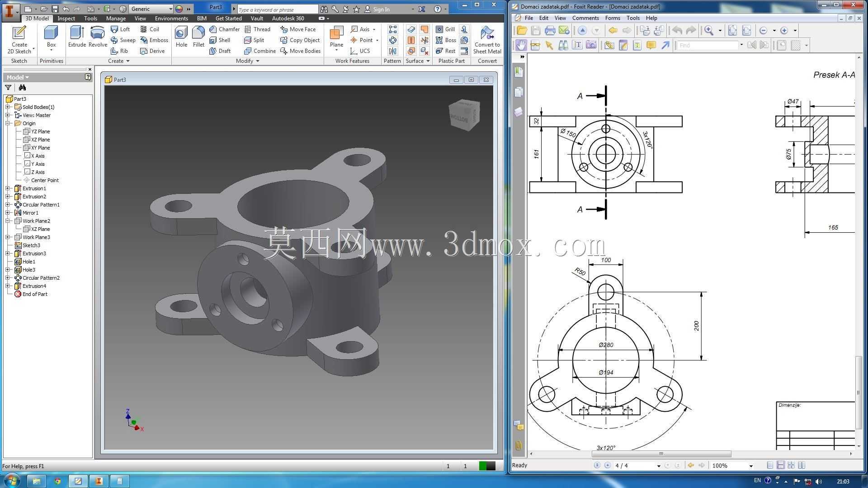This screenshot has height=488, width=868.
Task: Switch to Facing pages layout in Foxit
Action: pos(791,465)
